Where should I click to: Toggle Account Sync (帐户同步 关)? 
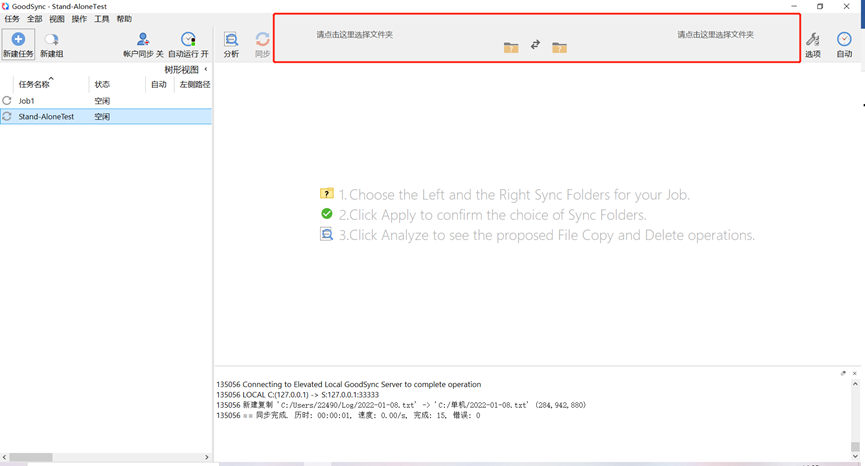point(143,45)
